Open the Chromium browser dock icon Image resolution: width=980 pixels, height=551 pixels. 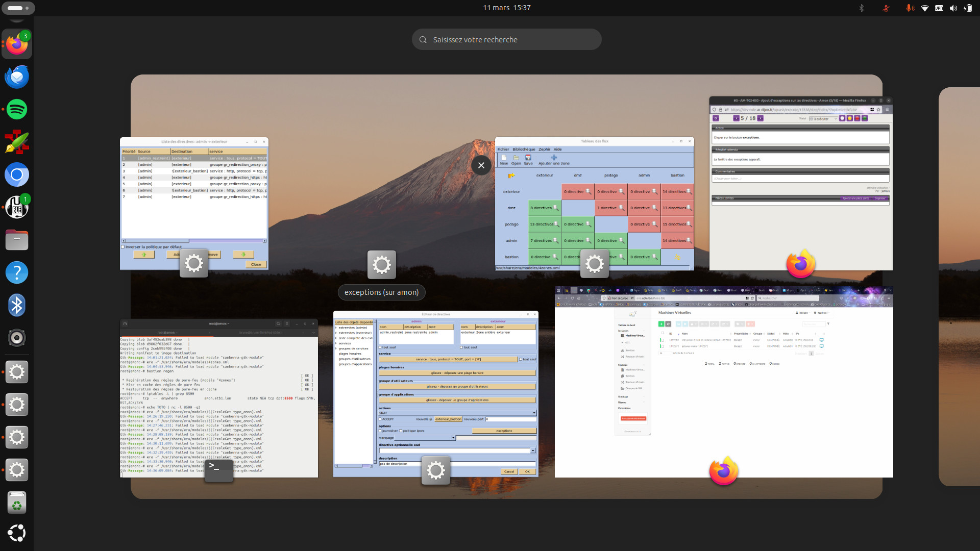pos(17,175)
